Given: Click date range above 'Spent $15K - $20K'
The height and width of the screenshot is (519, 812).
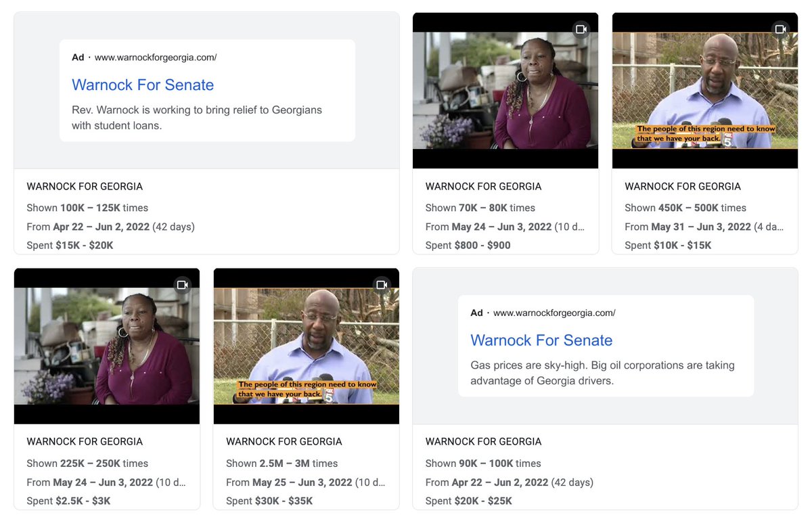Looking at the screenshot, I should click(x=110, y=227).
